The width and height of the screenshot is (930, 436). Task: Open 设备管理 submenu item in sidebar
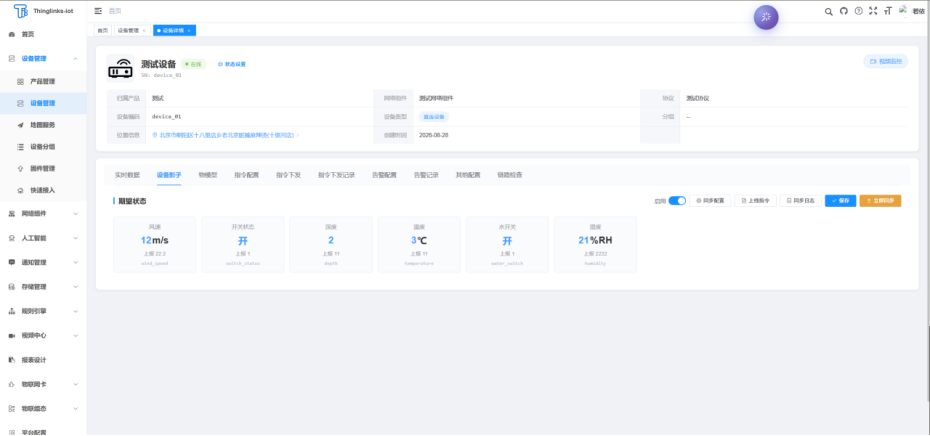[x=43, y=103]
